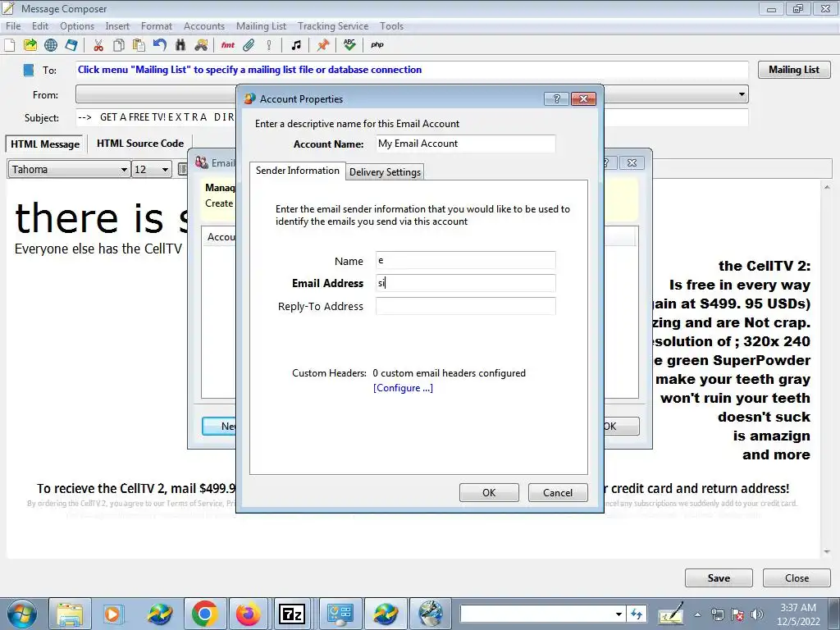Click Save in Message Composer
This screenshot has width=840, height=630.
pos(719,578)
